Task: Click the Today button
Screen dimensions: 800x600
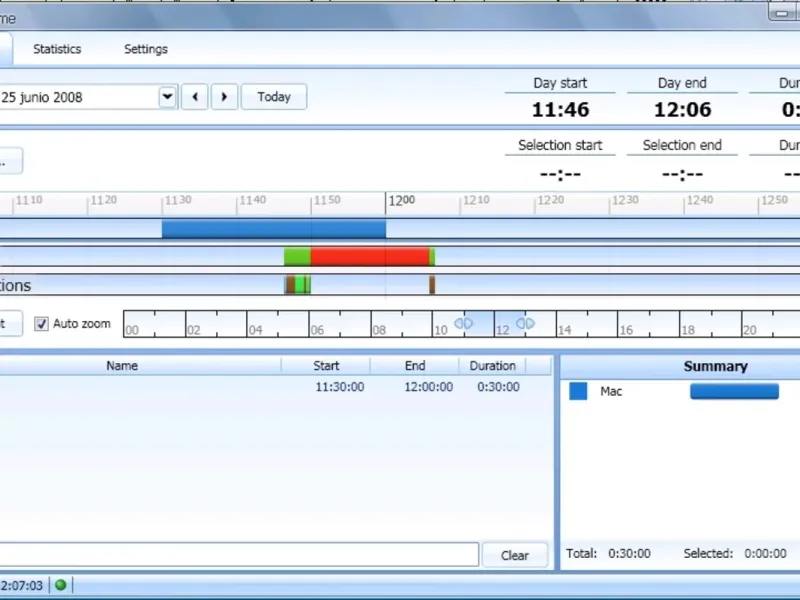Action: [274, 96]
